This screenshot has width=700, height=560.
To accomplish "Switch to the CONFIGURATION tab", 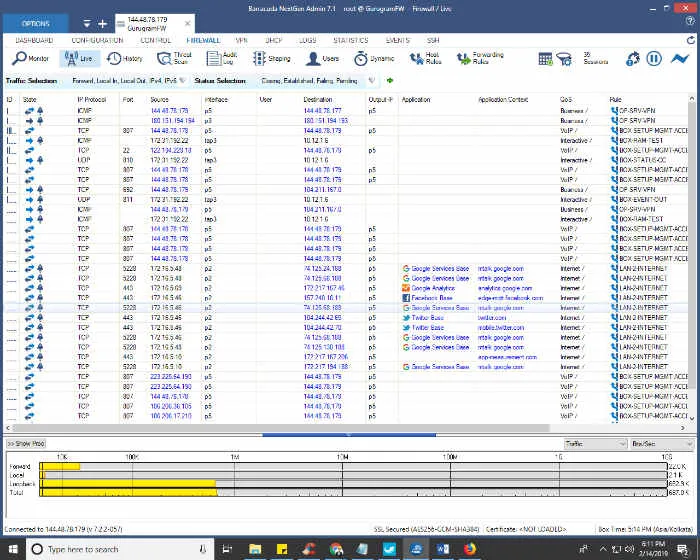I will [x=97, y=40].
